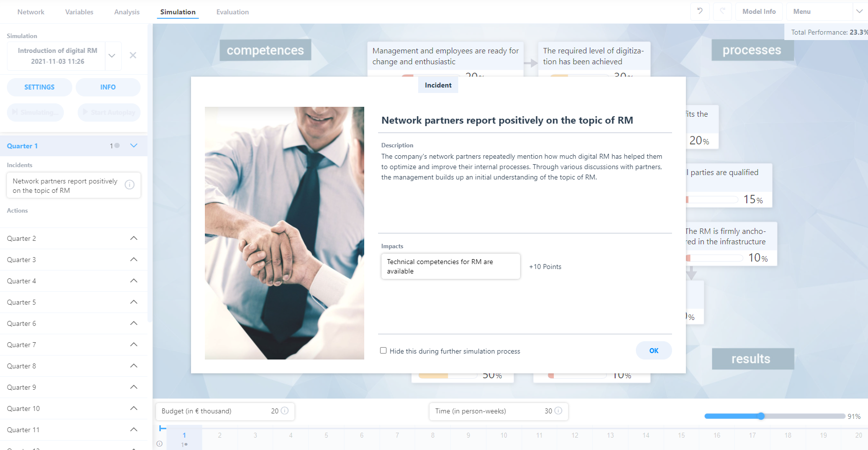The width and height of the screenshot is (868, 450).
Task: Check Hide this during further simulation process
Action: (383, 351)
